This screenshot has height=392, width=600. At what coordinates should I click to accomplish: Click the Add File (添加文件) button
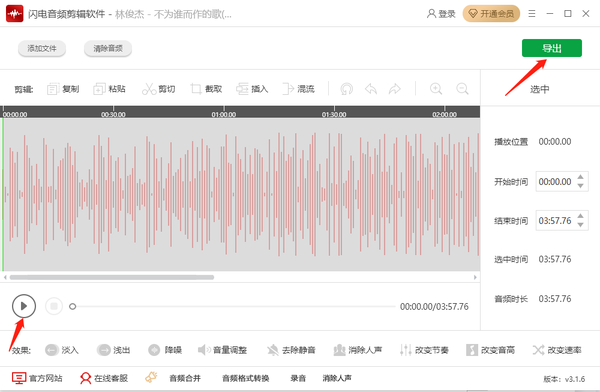[x=42, y=48]
